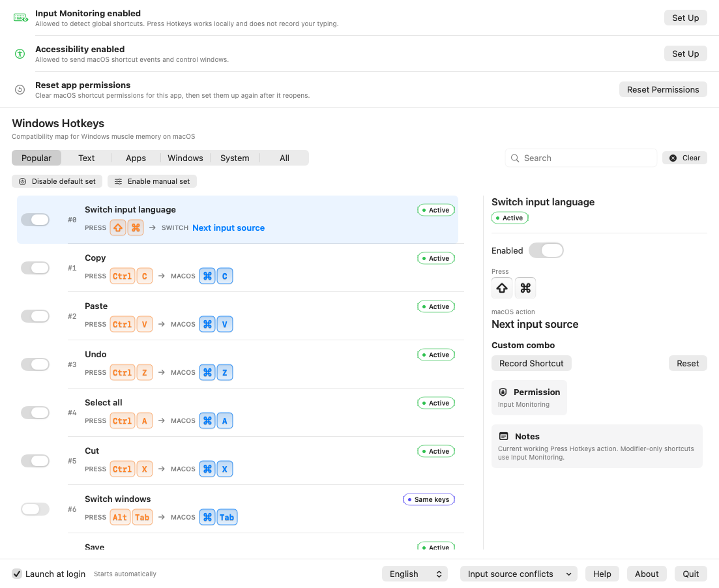Viewport: 719px width, 588px height.
Task: Open the About button
Action: tap(647, 574)
